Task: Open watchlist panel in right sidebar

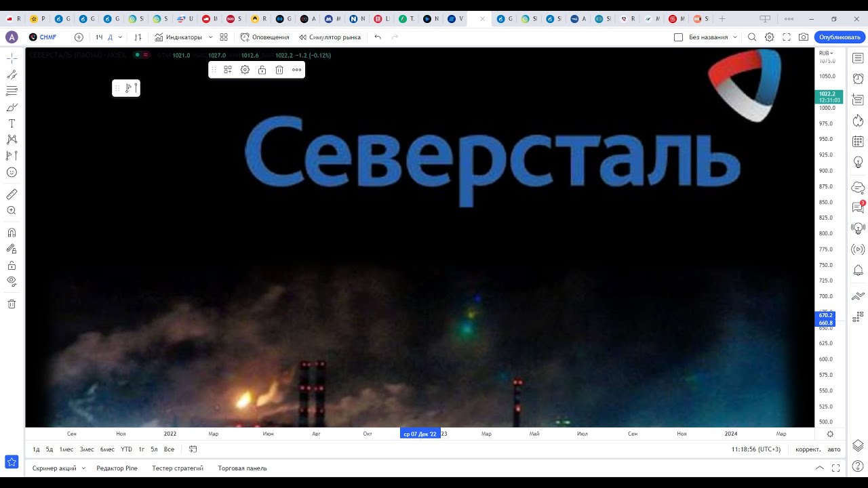Action: (x=858, y=58)
